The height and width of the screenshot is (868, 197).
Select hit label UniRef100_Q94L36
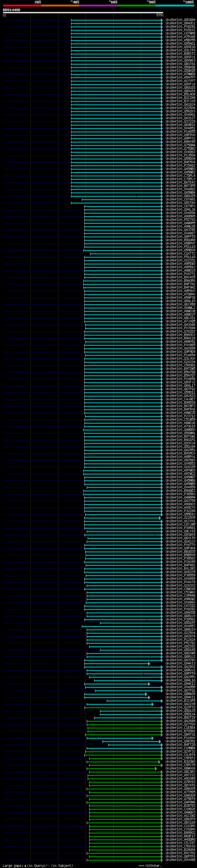(180, 210)
